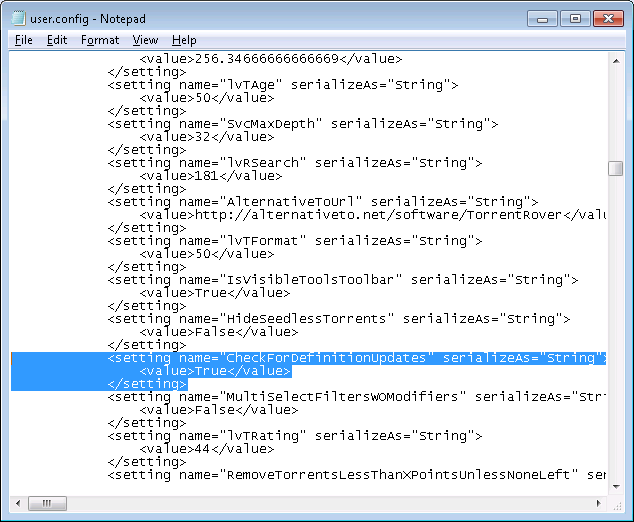Click the value 32 line
This screenshot has width=634, height=522.
tap(207, 137)
